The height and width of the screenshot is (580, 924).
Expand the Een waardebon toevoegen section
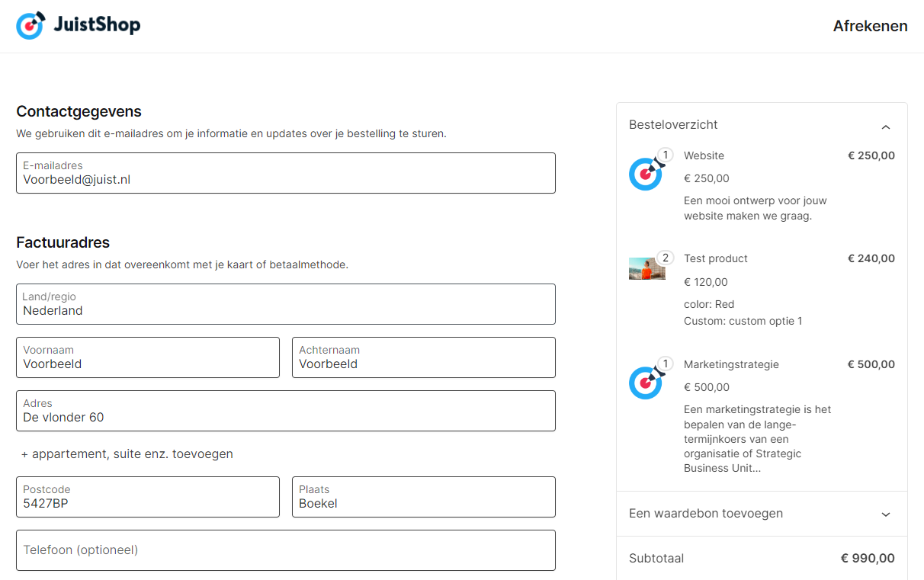click(x=885, y=514)
